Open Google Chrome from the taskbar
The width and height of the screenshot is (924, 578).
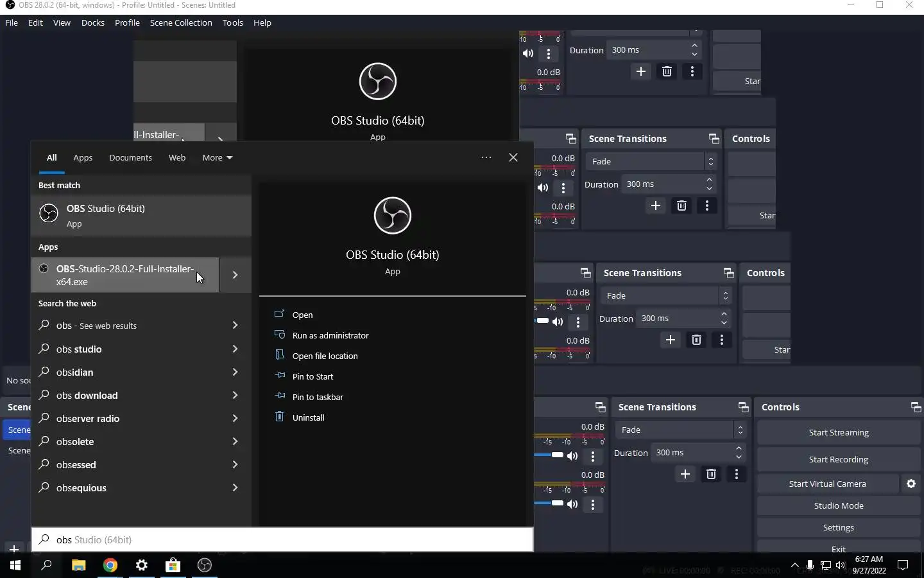[110, 565]
